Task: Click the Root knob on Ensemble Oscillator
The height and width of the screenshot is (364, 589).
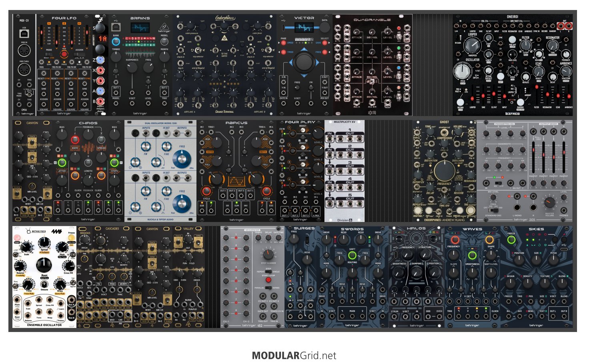Action: pos(44,265)
